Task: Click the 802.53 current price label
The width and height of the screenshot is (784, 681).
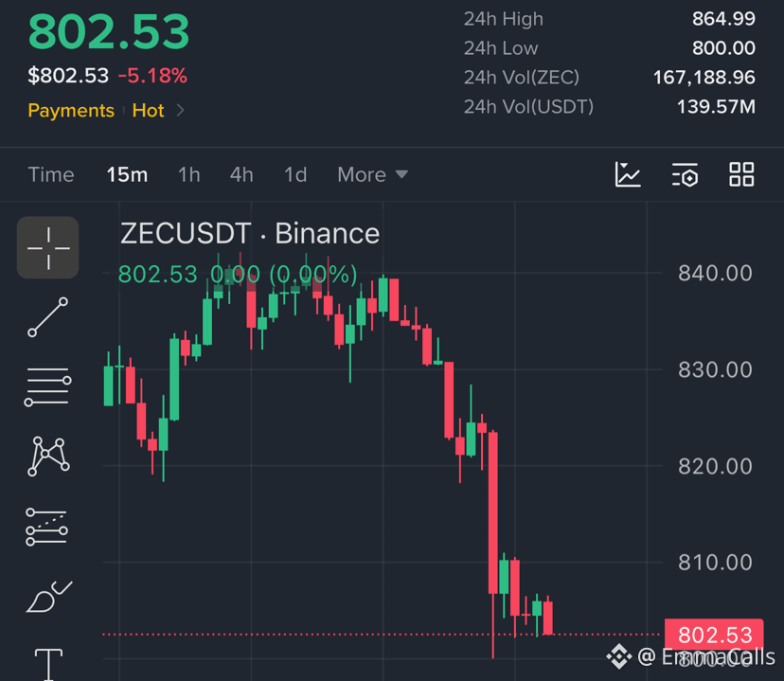Action: [714, 635]
